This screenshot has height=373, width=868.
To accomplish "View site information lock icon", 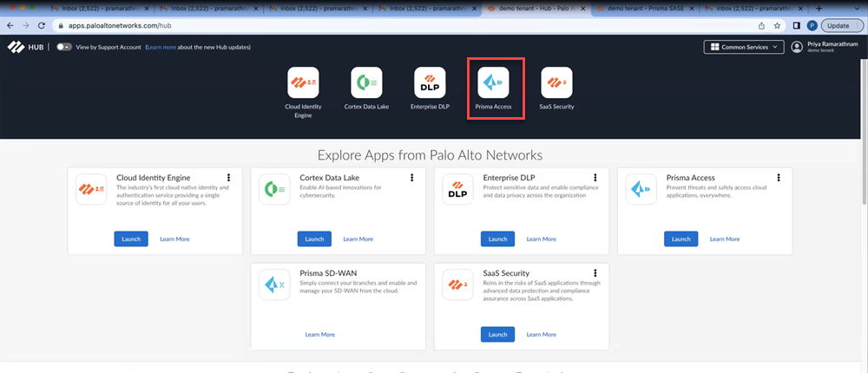I will coord(61,25).
